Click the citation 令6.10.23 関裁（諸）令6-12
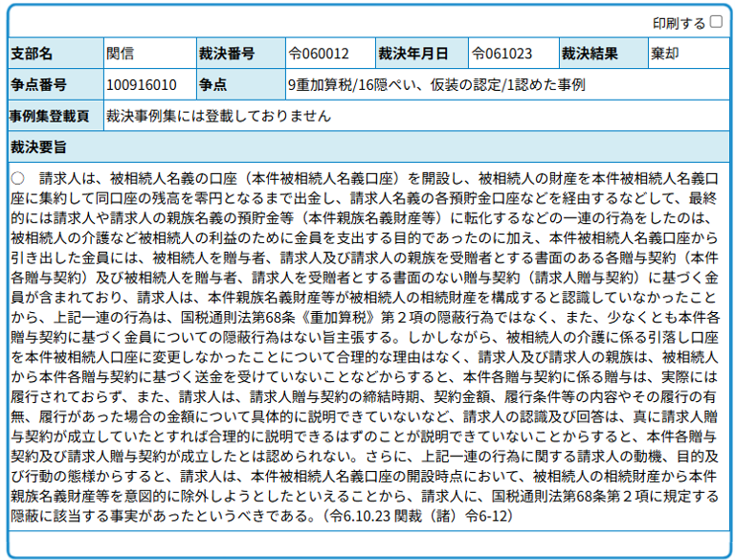The width and height of the screenshot is (735, 560). 420,516
